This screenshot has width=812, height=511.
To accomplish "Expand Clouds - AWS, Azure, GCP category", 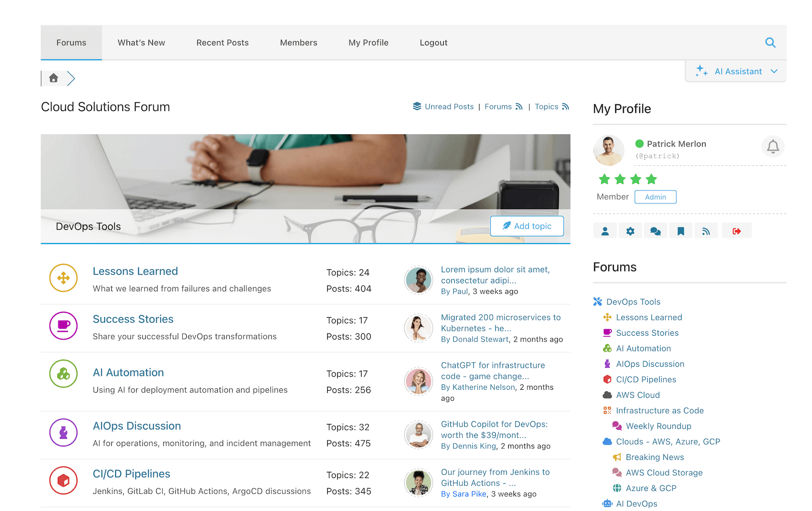I will tap(667, 441).
